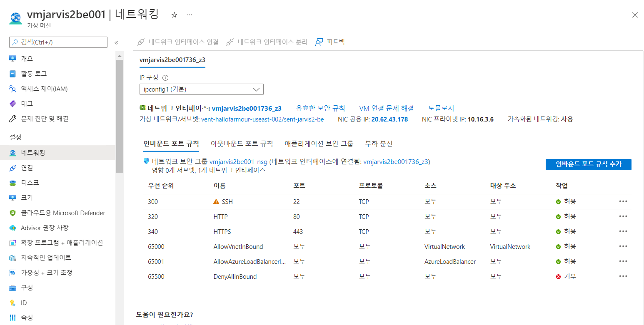Image resolution: width=644 pixels, height=325 pixels.
Task: Click the HTTPS rule name cell
Action: click(x=222, y=232)
